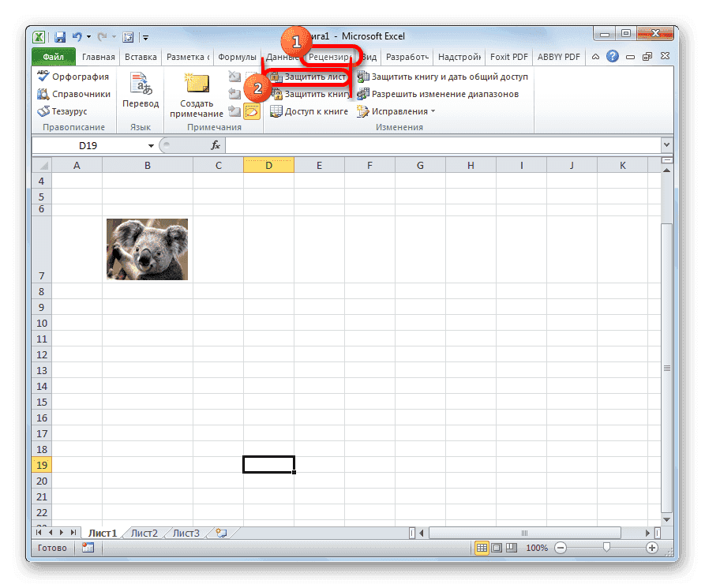The height and width of the screenshot is (588, 705).
Task: Select the koala picture on the sheet
Action: tap(146, 249)
